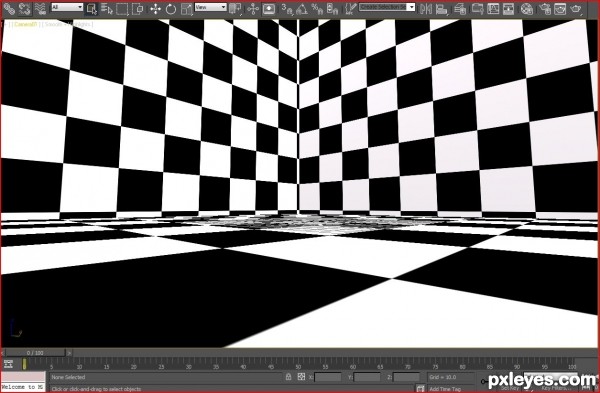Click the Mirror tool icon
Image resolution: width=600 pixels, height=393 pixels.
point(426,8)
